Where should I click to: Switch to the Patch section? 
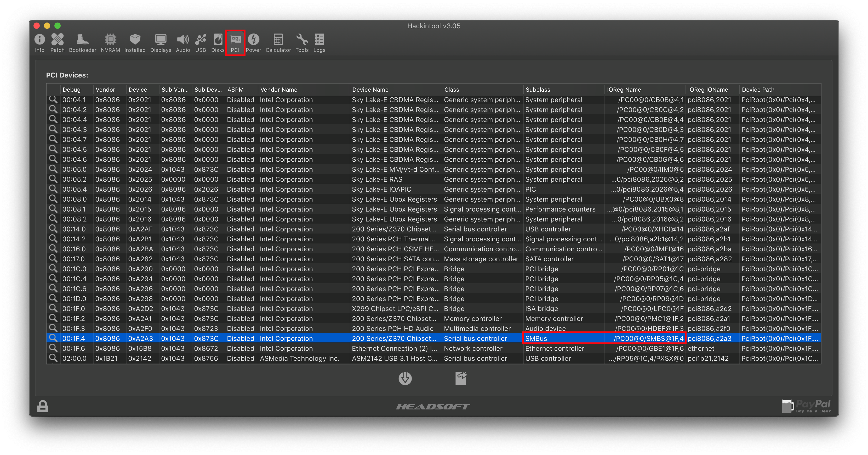coord(57,43)
